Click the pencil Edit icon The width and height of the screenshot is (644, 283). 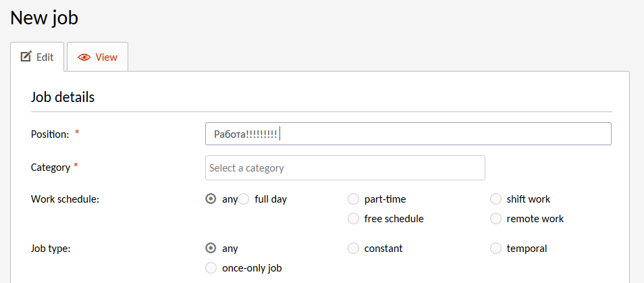click(x=26, y=57)
